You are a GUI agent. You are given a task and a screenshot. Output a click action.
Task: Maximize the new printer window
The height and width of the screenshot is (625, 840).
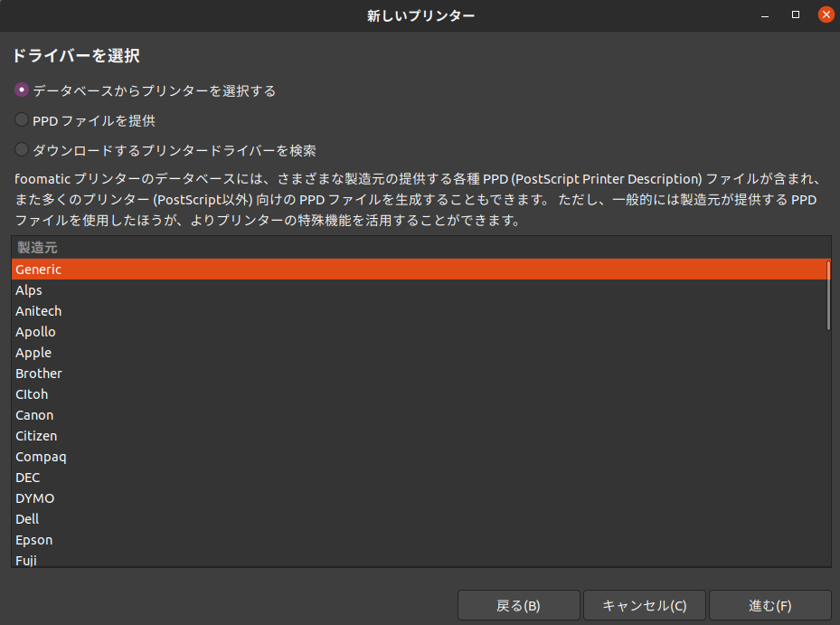click(796, 14)
